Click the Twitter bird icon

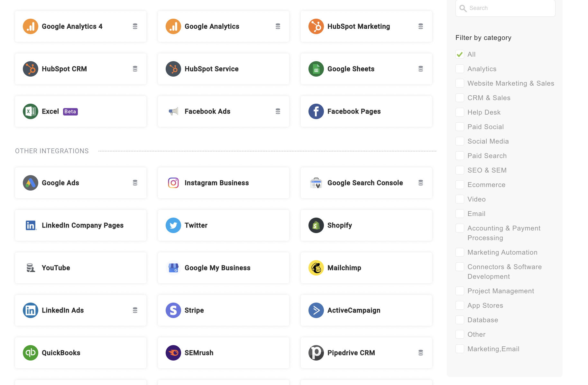[173, 225]
